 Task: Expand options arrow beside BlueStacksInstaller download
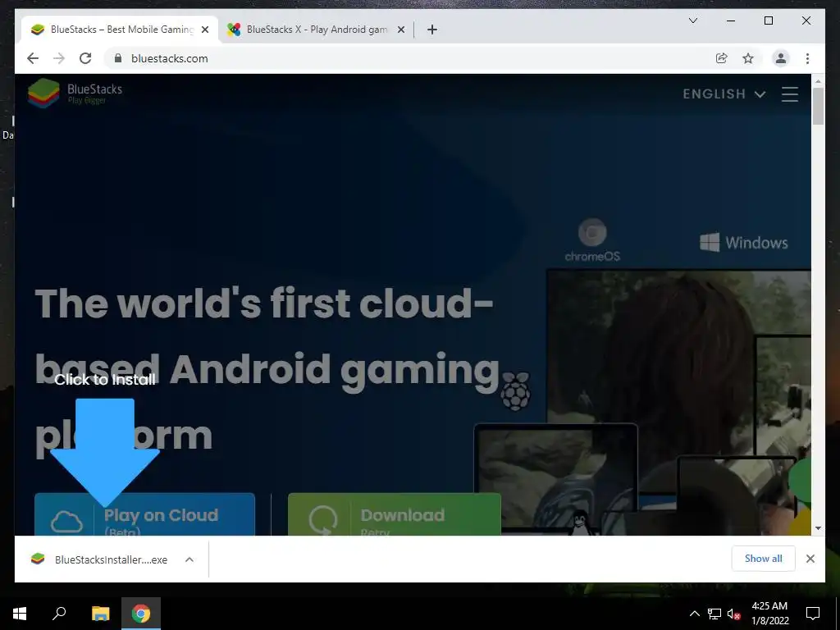click(189, 559)
